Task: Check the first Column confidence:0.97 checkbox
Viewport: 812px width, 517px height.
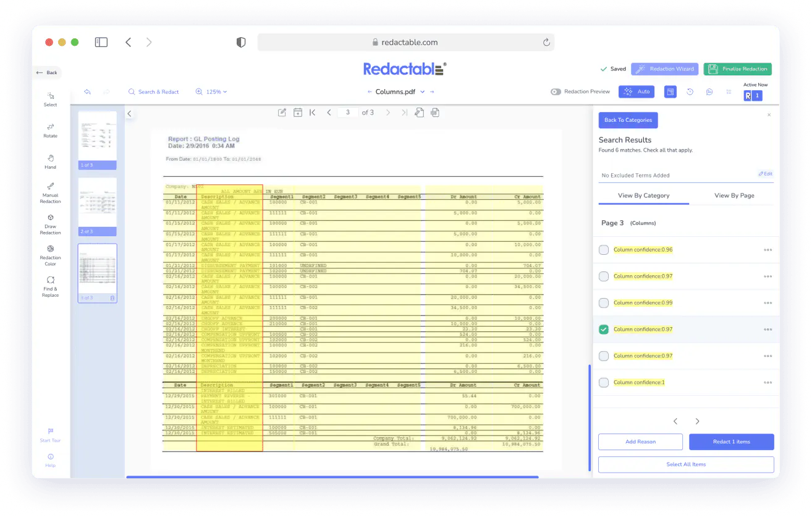Action: [604, 276]
